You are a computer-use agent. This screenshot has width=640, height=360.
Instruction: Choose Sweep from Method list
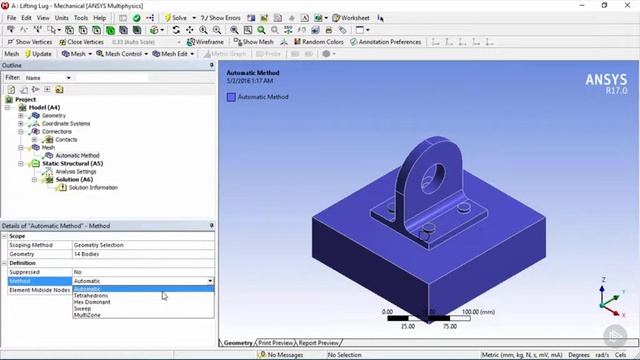click(143, 309)
